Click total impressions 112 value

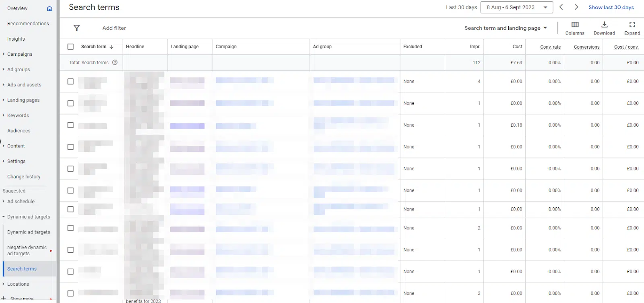click(477, 63)
